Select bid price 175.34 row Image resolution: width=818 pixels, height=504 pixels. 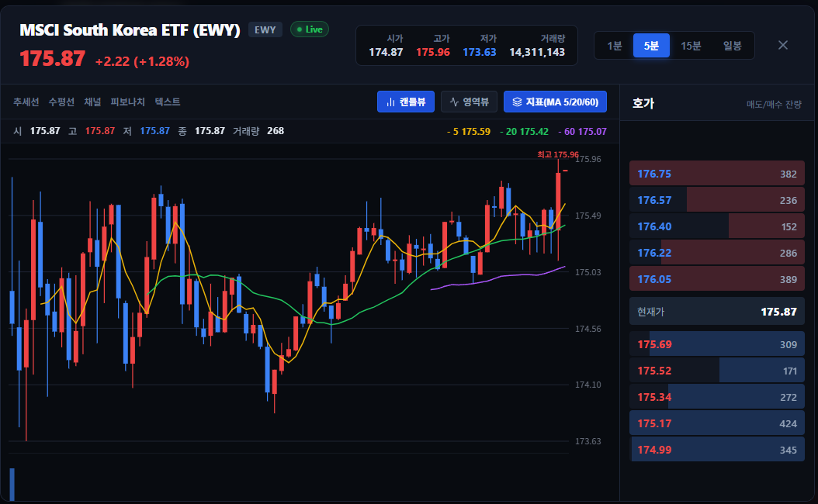coord(717,397)
